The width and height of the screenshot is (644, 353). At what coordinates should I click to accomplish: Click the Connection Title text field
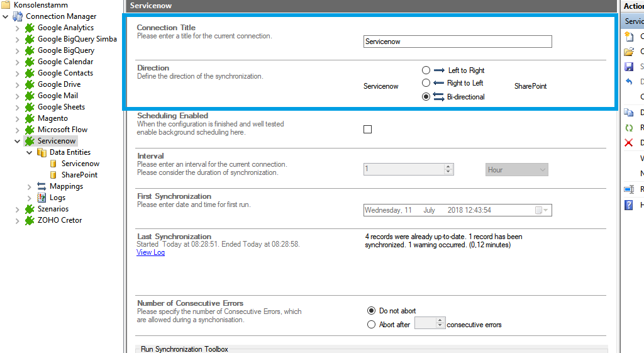point(457,42)
